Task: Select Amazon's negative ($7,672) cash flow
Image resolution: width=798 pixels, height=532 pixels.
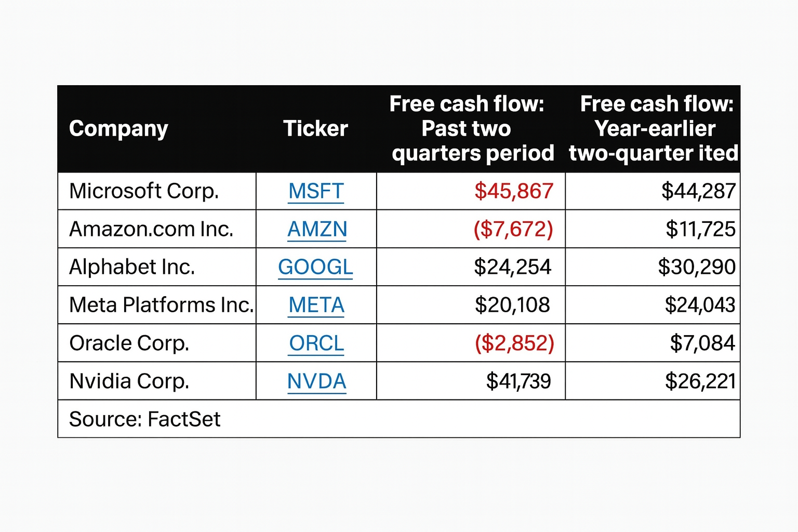Action: pos(513,229)
